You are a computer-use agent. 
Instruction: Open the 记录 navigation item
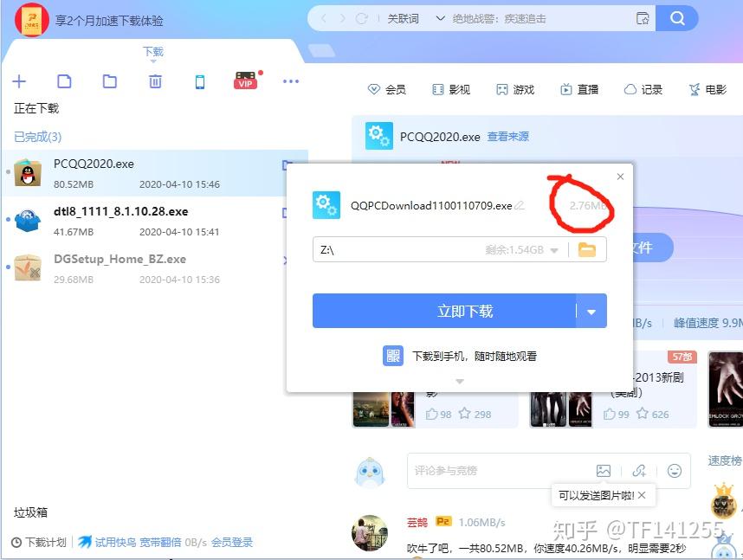pyautogui.click(x=643, y=89)
